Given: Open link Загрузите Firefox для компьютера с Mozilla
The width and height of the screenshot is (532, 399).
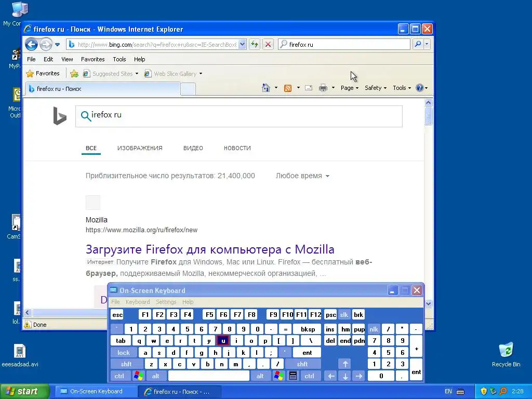Looking at the screenshot, I should pyautogui.click(x=210, y=249).
